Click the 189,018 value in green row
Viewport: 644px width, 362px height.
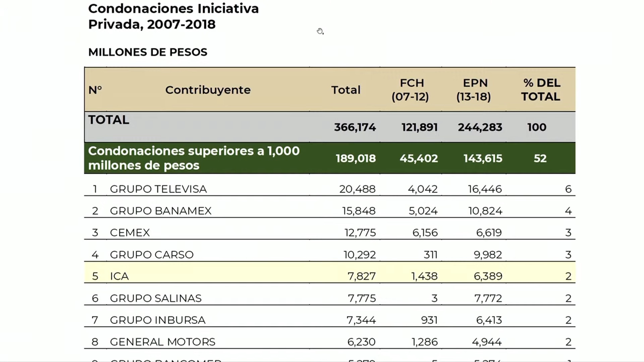(x=356, y=158)
